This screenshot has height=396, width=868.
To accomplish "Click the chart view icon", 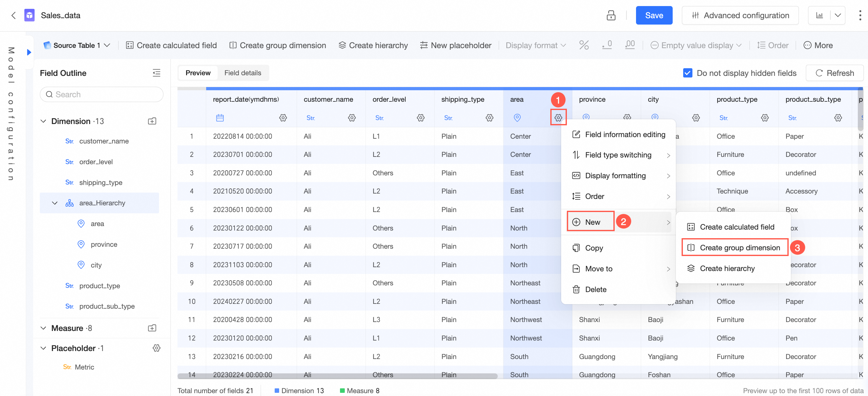I will coord(819,15).
